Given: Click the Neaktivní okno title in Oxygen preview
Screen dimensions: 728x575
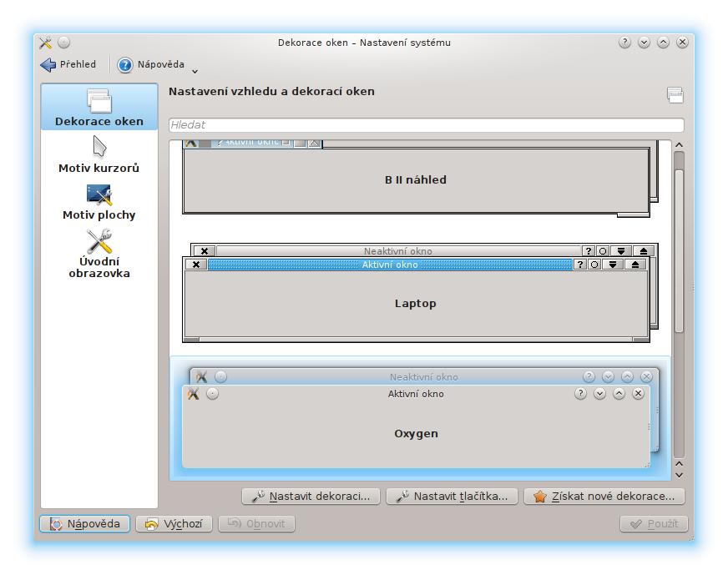Looking at the screenshot, I should [x=424, y=377].
